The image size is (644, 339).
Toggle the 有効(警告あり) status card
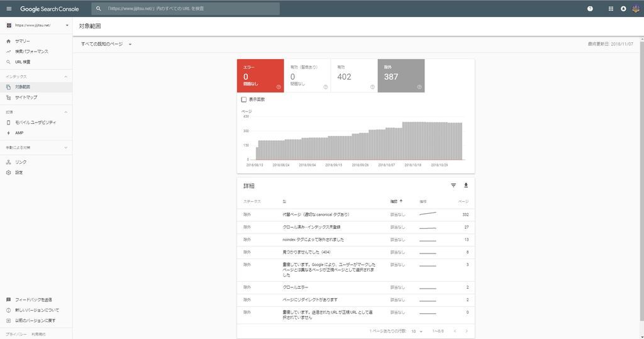[307, 75]
